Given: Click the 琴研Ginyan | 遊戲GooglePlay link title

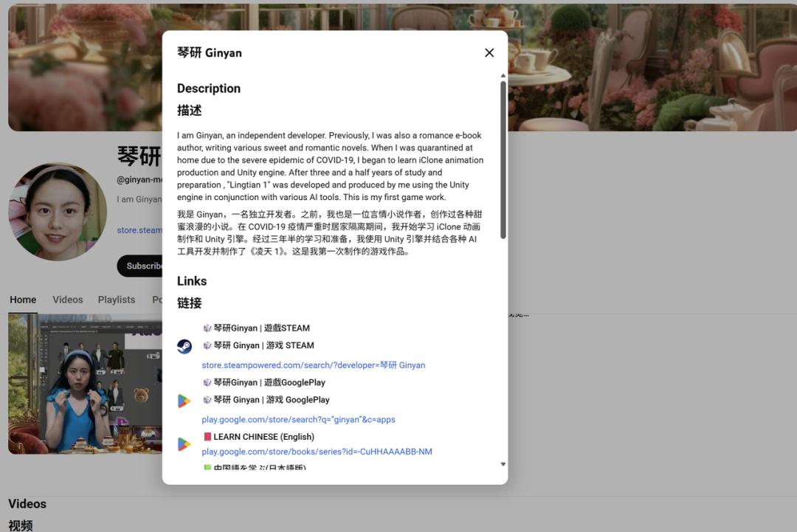Looking at the screenshot, I should pos(269,383).
